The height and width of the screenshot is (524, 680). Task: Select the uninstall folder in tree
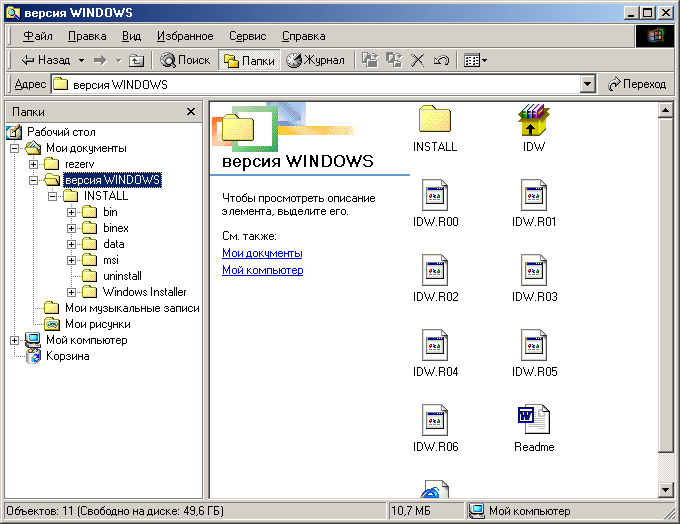click(x=122, y=276)
